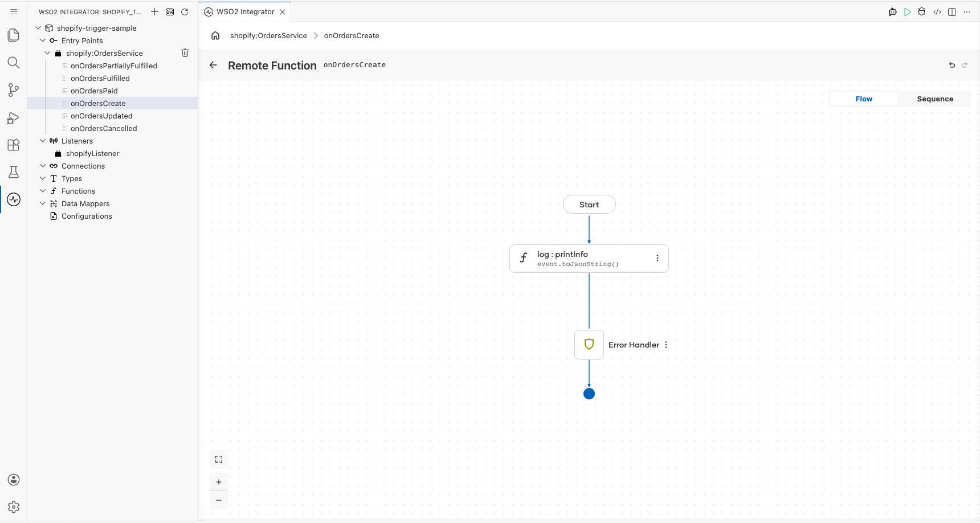Open log:printInfo node options menu
The width and height of the screenshot is (980, 523).
pos(658,258)
